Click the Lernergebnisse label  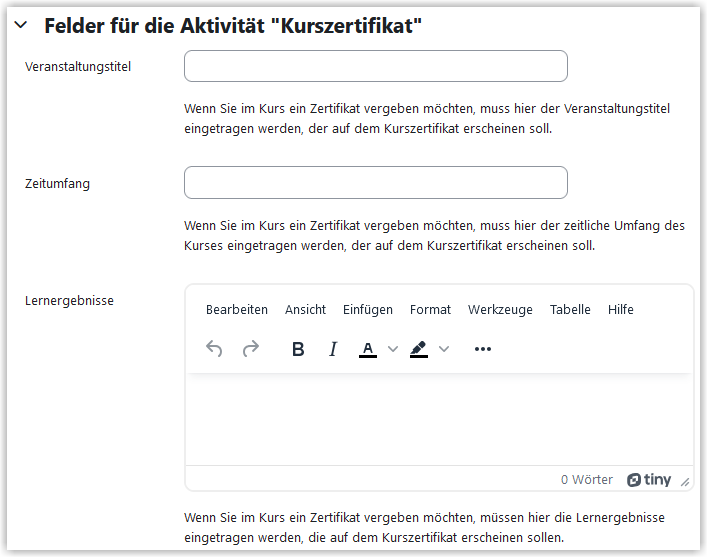pos(69,301)
